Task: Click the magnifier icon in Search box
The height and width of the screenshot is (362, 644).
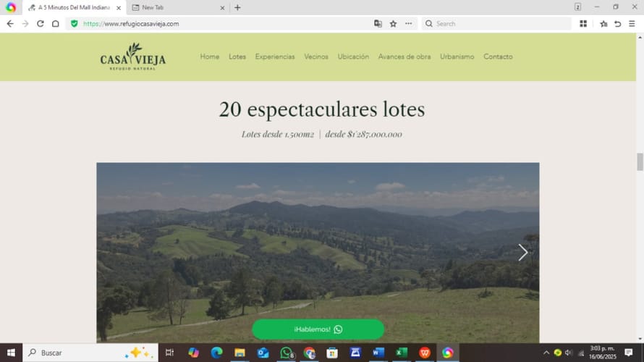Action: click(x=429, y=24)
